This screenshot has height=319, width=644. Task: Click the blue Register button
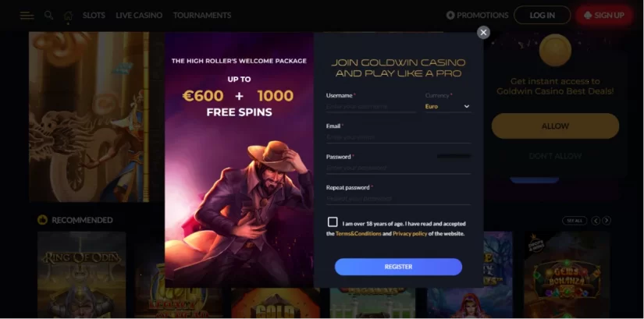coord(398,267)
